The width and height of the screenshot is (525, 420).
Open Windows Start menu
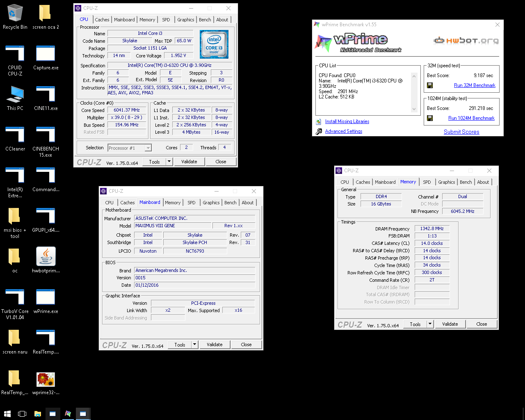point(7,414)
